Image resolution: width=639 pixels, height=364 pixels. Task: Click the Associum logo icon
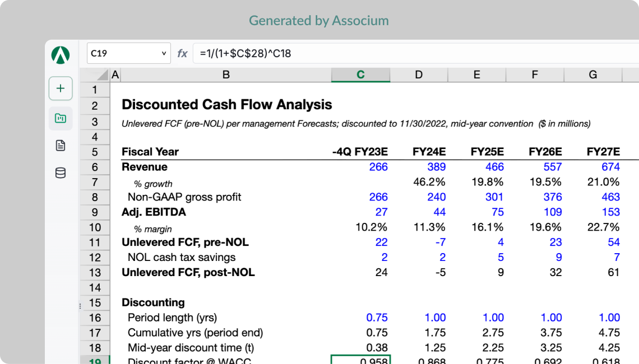[x=61, y=55]
